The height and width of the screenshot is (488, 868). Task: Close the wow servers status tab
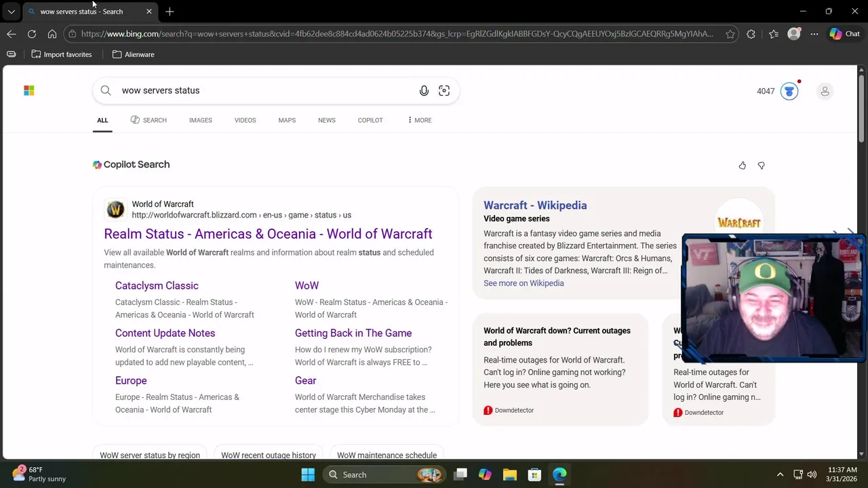[149, 12]
